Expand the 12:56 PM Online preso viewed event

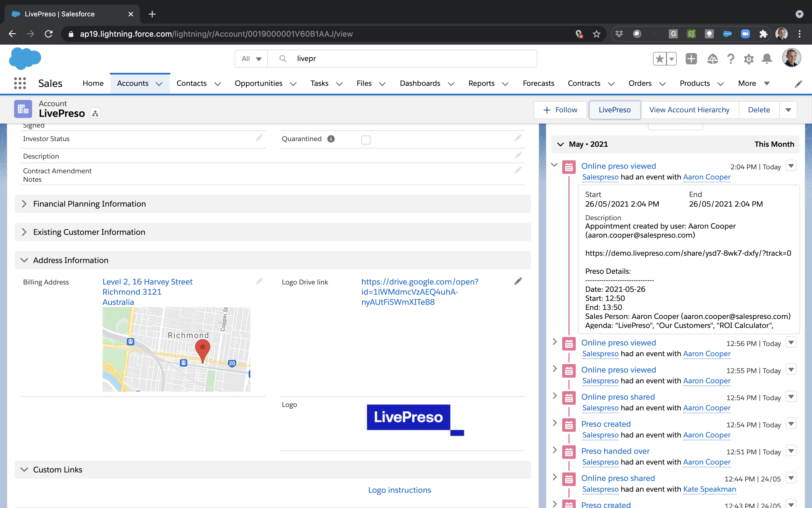[555, 341]
